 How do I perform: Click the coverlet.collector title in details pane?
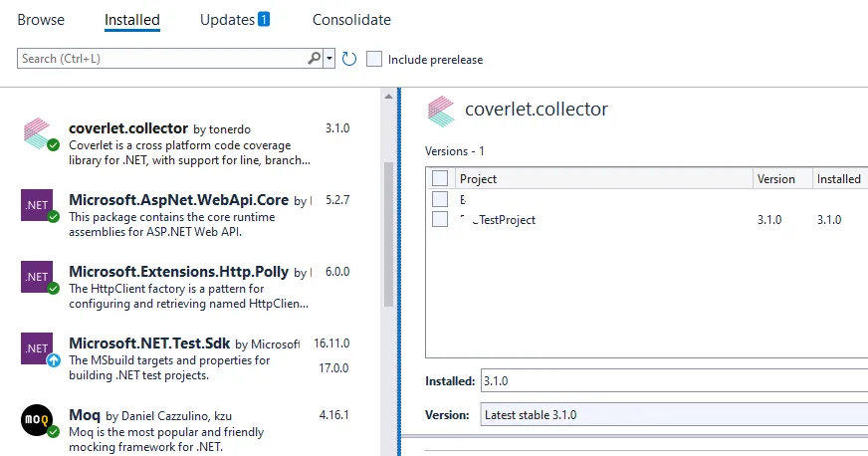pyautogui.click(x=537, y=109)
